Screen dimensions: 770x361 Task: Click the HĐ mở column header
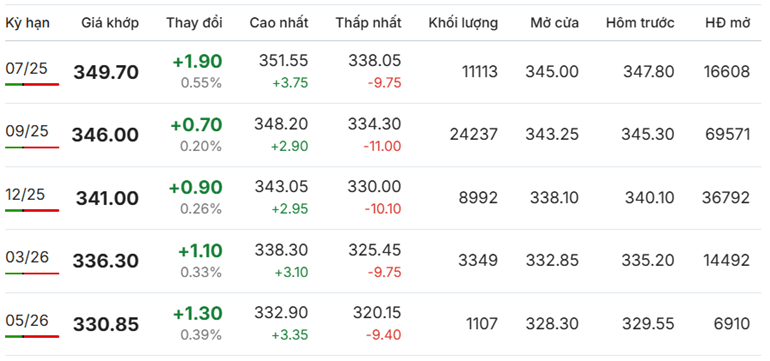coord(727,23)
